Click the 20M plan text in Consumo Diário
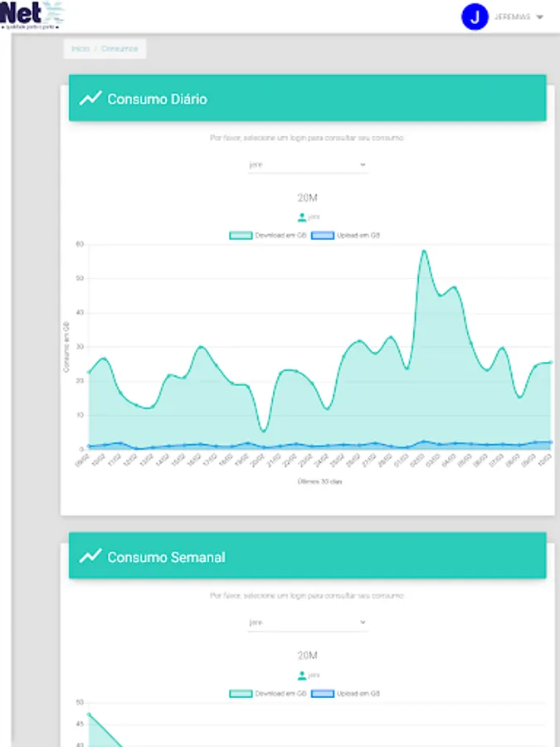The image size is (560, 747). point(307,198)
